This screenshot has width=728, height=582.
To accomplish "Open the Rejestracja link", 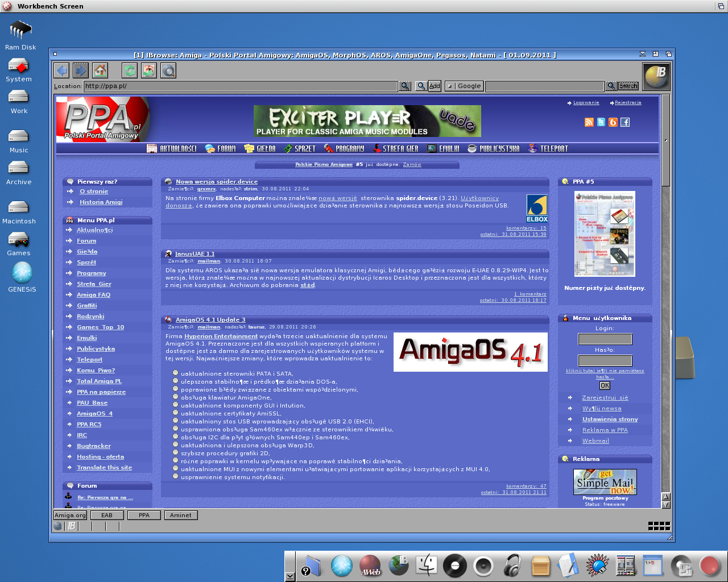I will pos(628,103).
